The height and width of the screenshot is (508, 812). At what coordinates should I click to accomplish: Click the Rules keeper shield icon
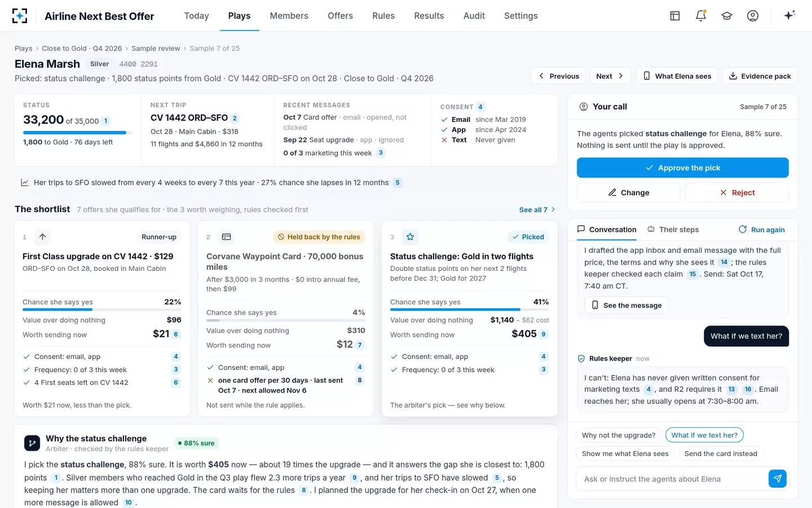pos(581,358)
